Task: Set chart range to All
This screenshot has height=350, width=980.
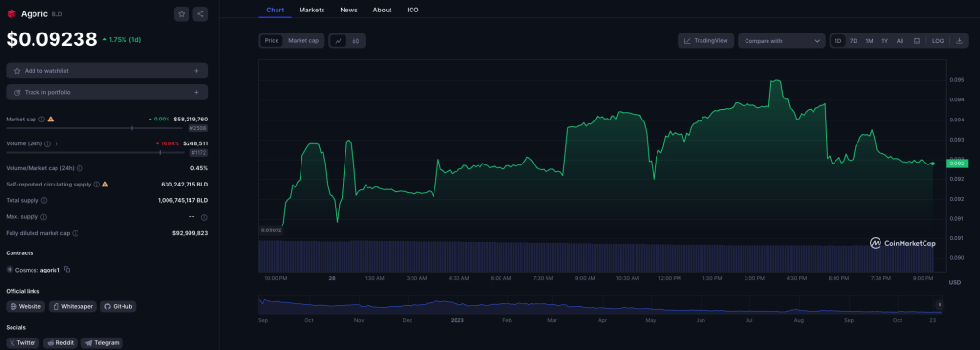Action: coord(900,40)
